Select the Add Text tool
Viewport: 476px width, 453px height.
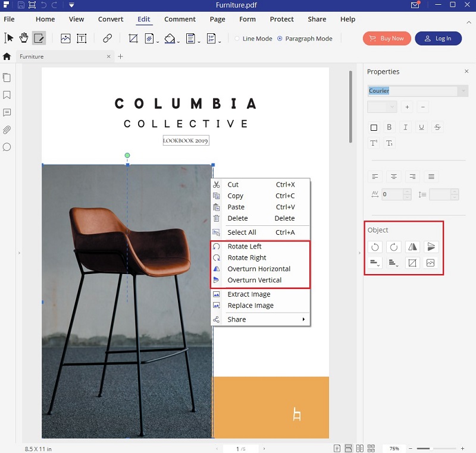point(82,38)
